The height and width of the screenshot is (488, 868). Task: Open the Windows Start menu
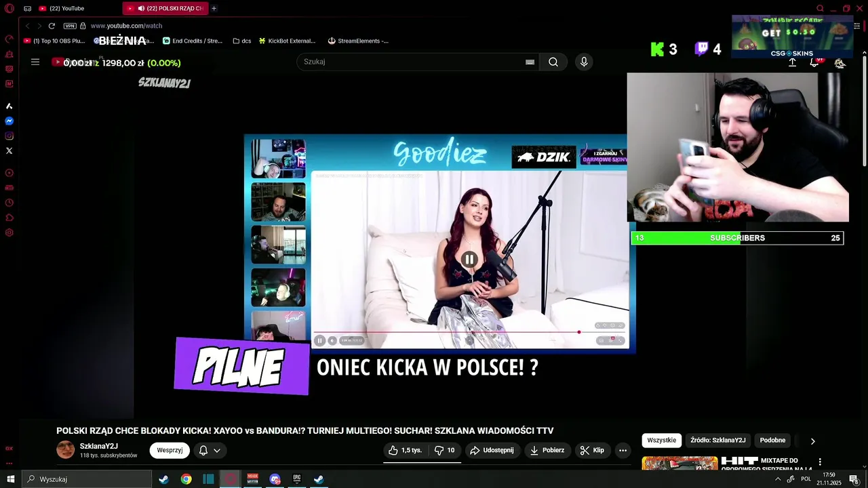click(10, 479)
